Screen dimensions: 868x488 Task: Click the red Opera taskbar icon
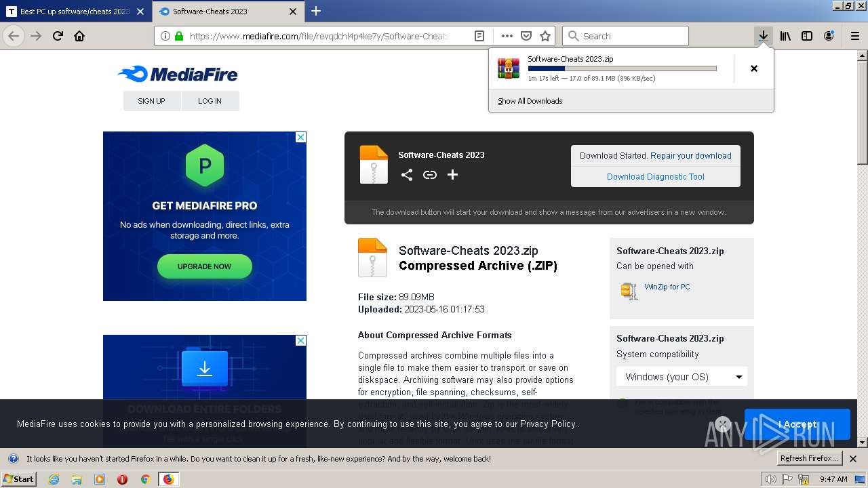tap(122, 479)
